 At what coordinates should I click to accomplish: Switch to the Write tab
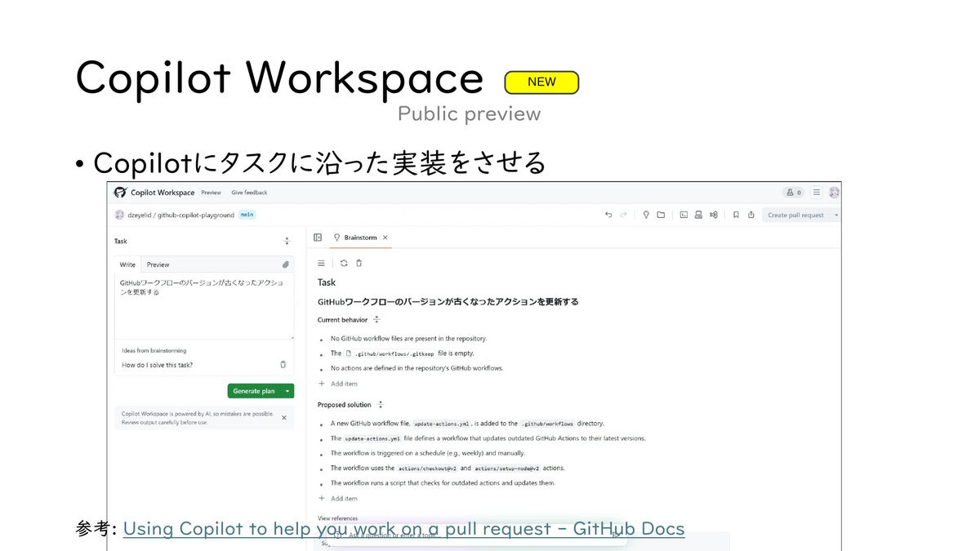coord(127,264)
